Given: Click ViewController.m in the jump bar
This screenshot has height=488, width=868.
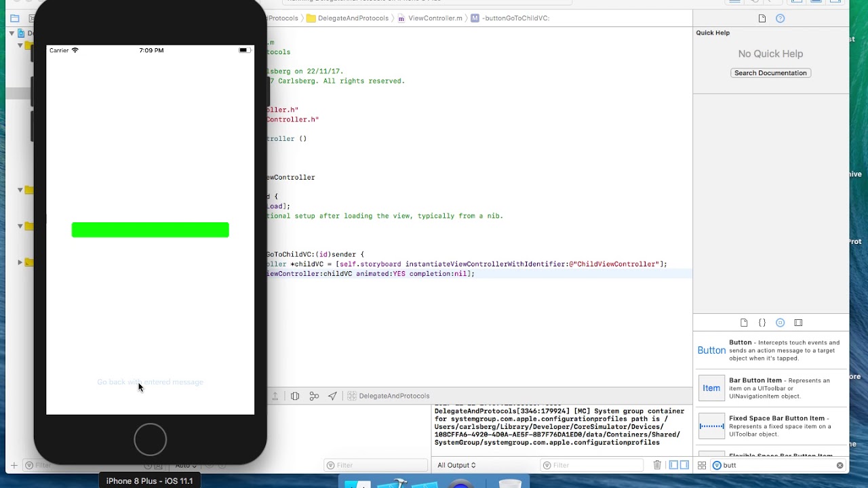Looking at the screenshot, I should 430,18.
